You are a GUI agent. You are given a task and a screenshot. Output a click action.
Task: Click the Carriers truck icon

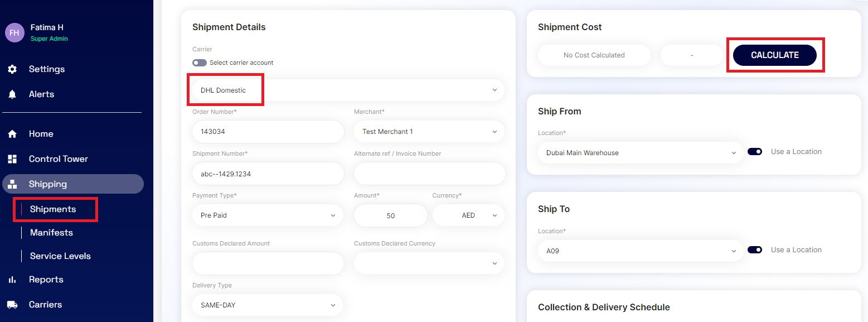pyautogui.click(x=12, y=305)
